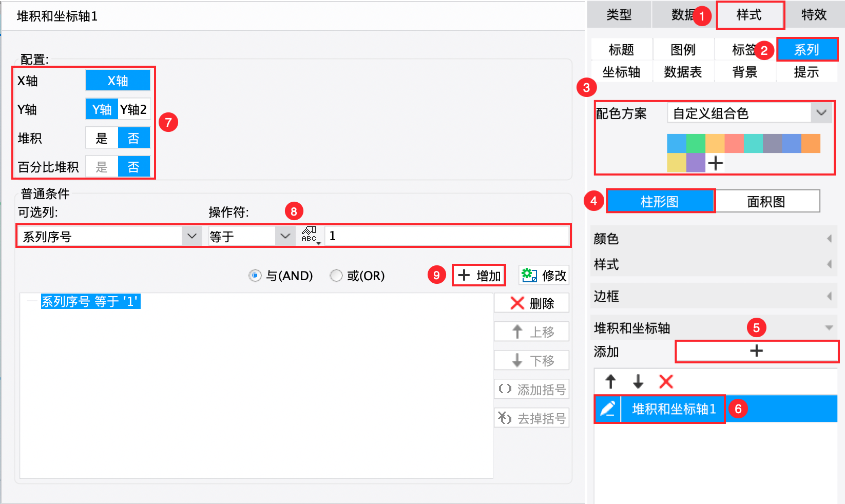Click the 上移 button

[x=531, y=332]
